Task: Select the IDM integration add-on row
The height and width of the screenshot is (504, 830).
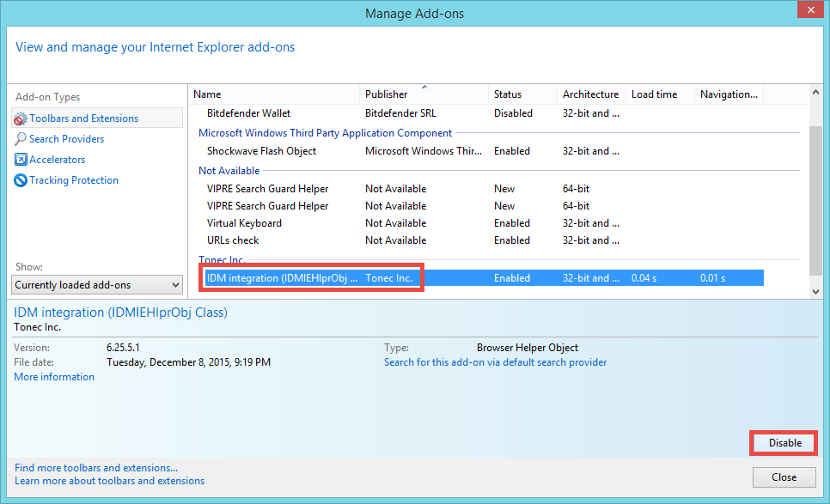Action: [482, 277]
